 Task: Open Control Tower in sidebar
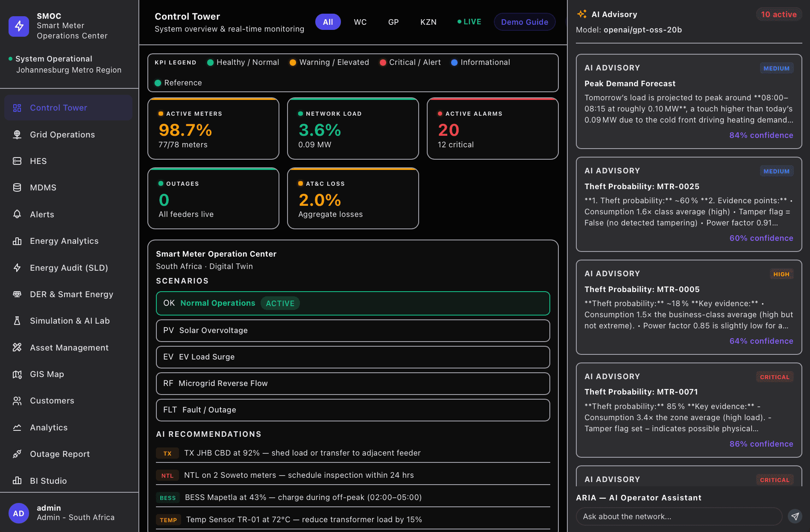[68, 108]
